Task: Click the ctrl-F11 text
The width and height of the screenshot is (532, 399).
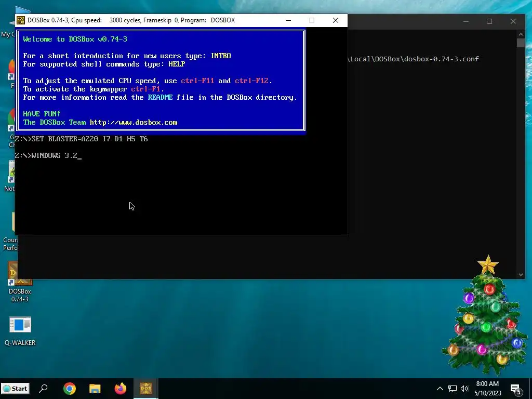Action: (x=197, y=81)
